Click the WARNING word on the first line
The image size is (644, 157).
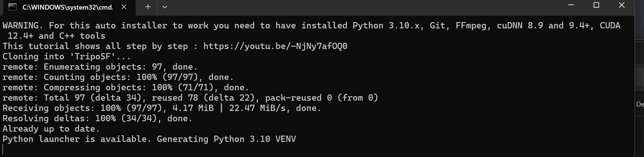(23, 25)
